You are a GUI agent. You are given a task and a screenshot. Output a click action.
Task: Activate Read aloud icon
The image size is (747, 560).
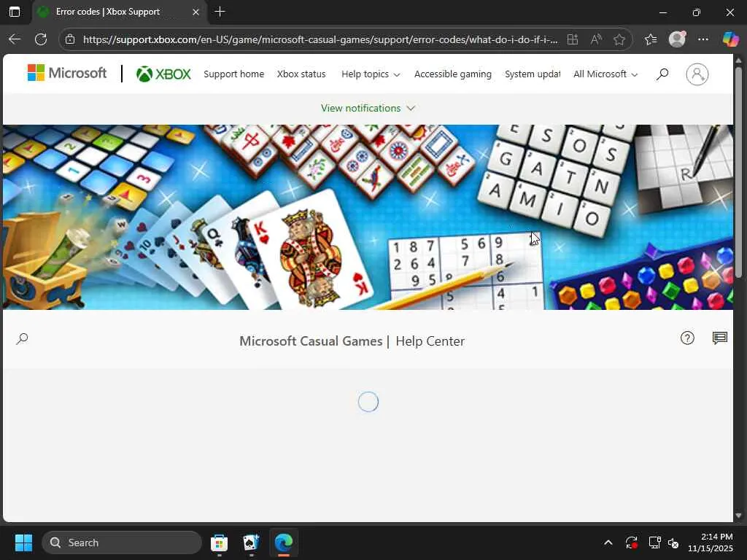point(595,39)
